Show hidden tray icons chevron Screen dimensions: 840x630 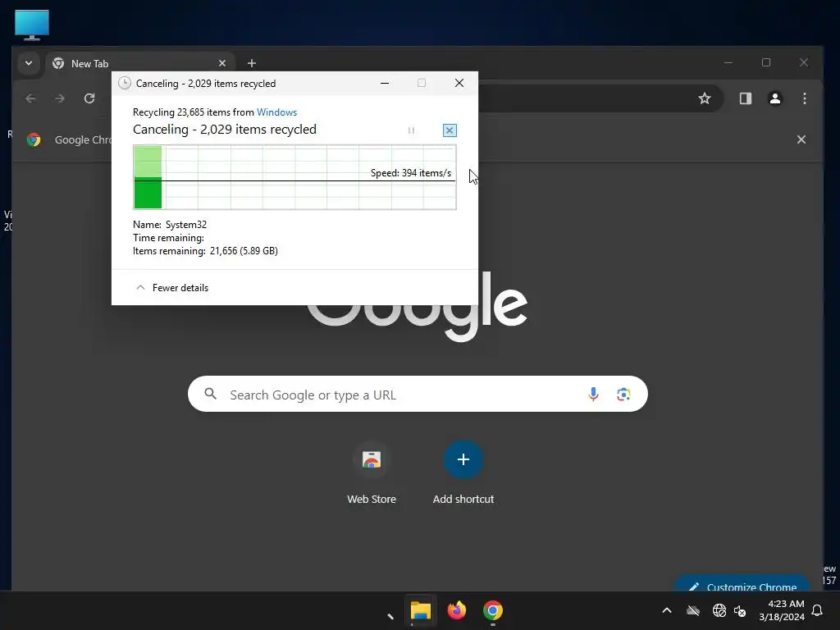click(666, 610)
